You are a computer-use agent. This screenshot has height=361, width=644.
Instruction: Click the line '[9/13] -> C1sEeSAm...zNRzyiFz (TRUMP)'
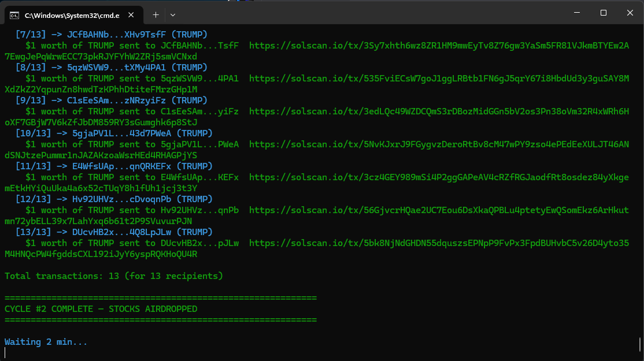[x=112, y=100]
